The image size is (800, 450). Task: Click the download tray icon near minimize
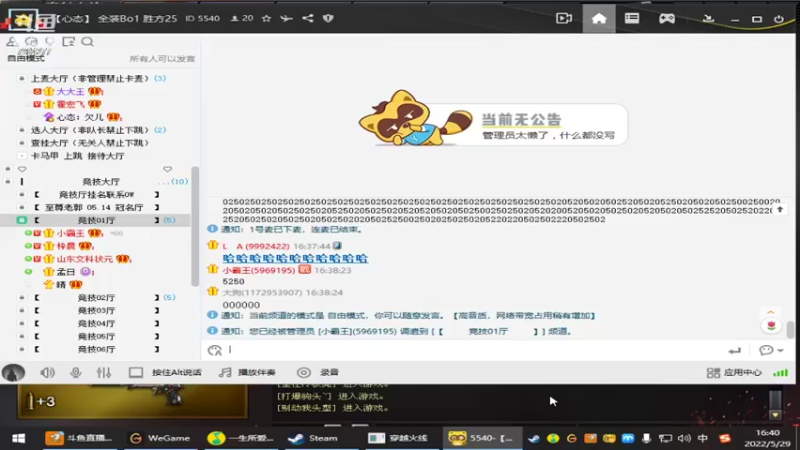(708, 19)
